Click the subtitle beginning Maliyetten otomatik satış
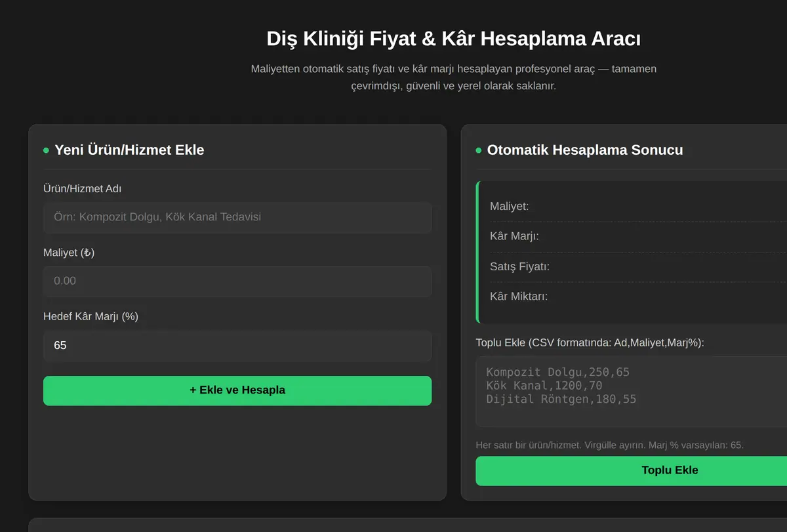 (x=454, y=77)
